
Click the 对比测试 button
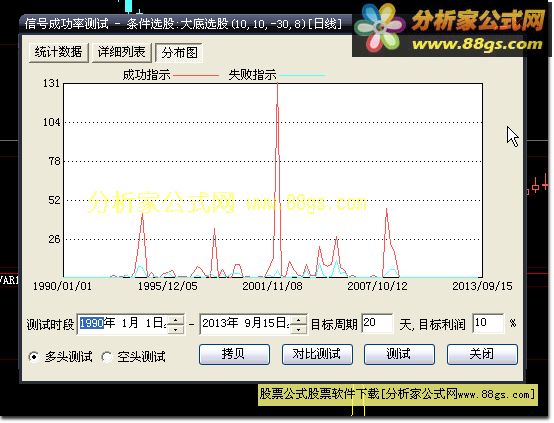317,354
